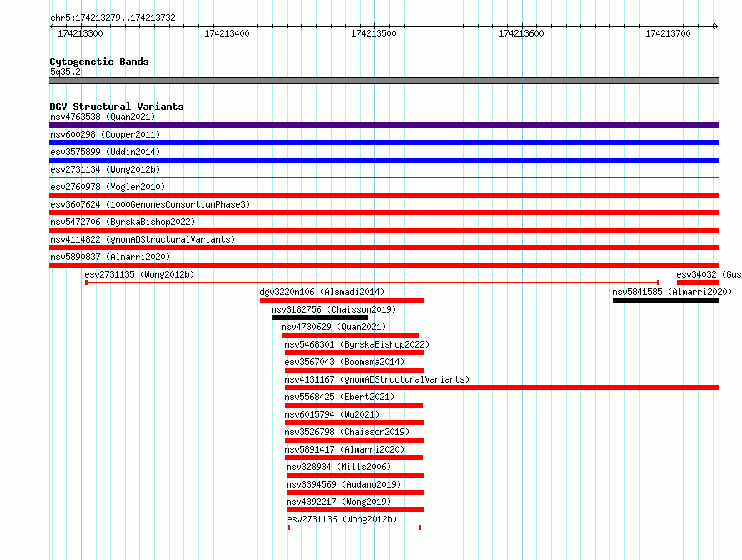Click ruler position 174213700
742x560 pixels.
(x=668, y=33)
